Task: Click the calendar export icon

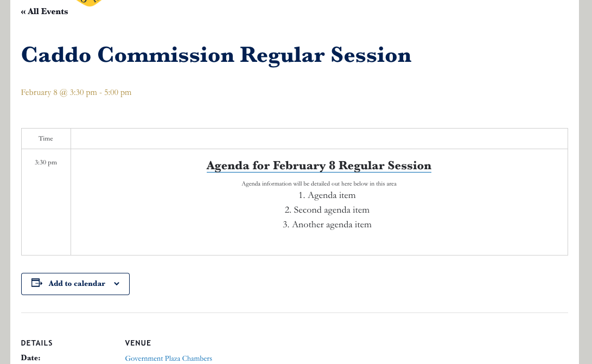Action: [37, 283]
